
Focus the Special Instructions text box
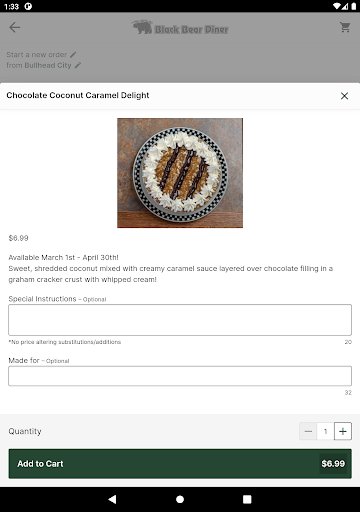coord(180,320)
